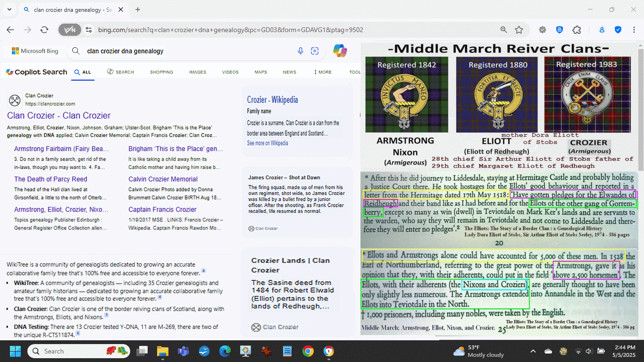644x362 pixels.
Task: Open the browser Extensions puzzle icon
Action: pos(577,30)
